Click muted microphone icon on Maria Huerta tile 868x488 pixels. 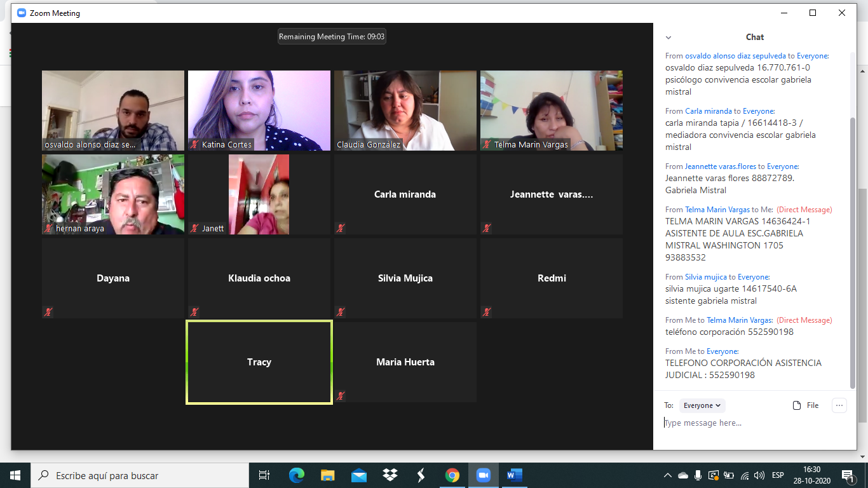click(341, 396)
